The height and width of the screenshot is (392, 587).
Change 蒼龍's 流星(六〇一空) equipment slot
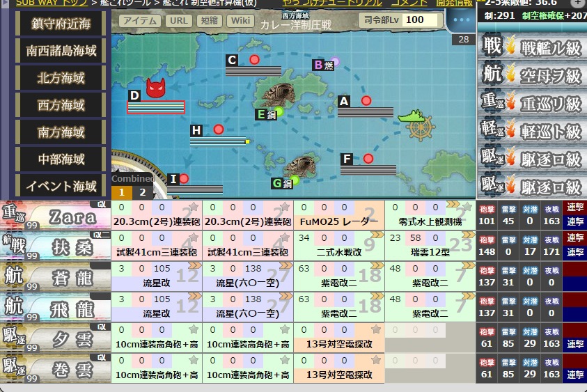pyautogui.click(x=248, y=276)
